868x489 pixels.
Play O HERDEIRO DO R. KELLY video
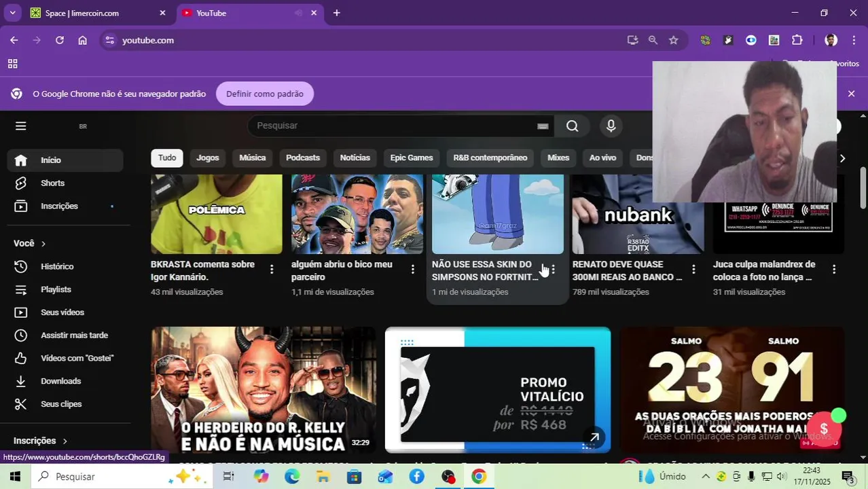[264, 390]
